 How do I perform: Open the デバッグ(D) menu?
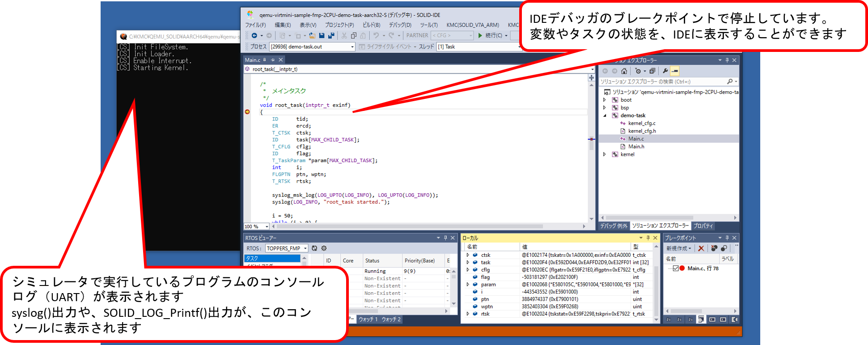400,25
